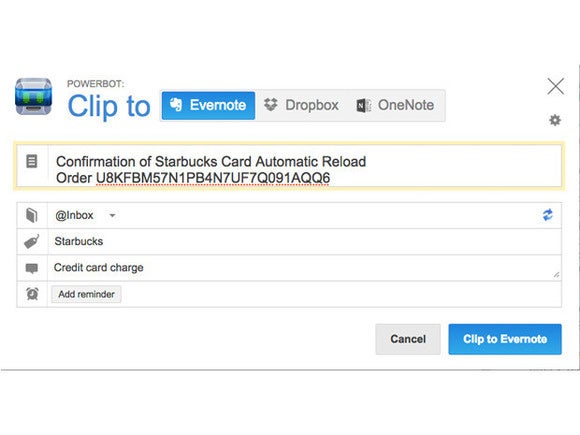
Task: Switch to the Dropbox tab
Action: pos(301,105)
